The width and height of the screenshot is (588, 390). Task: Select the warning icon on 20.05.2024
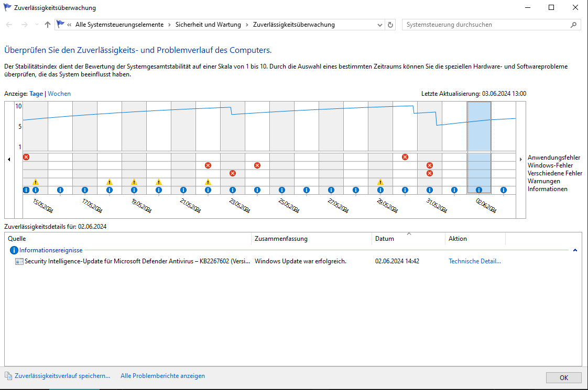coord(159,182)
